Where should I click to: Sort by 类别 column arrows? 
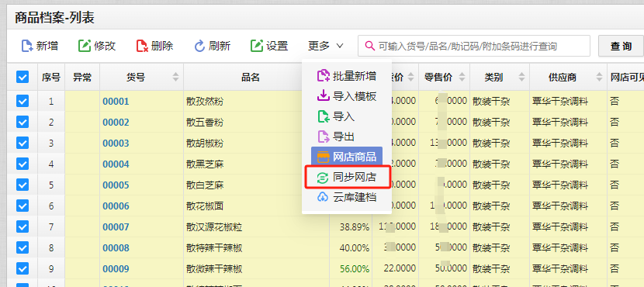(522, 77)
